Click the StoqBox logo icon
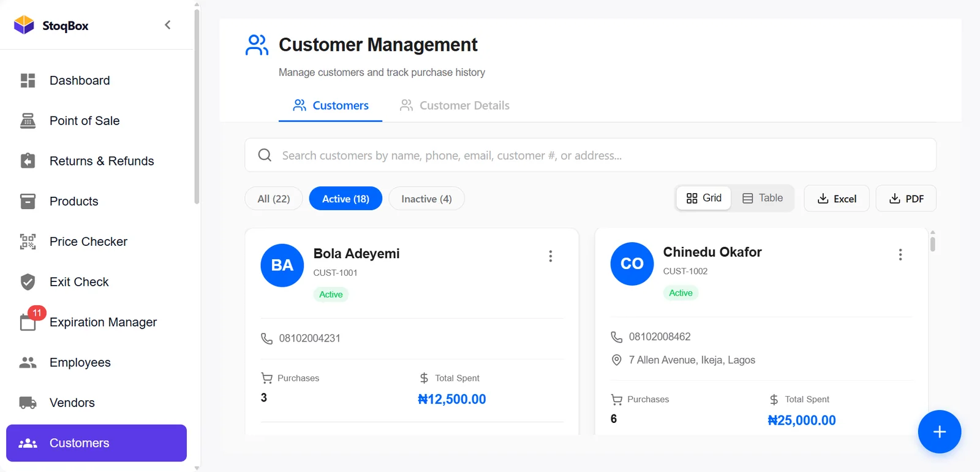 24,25
